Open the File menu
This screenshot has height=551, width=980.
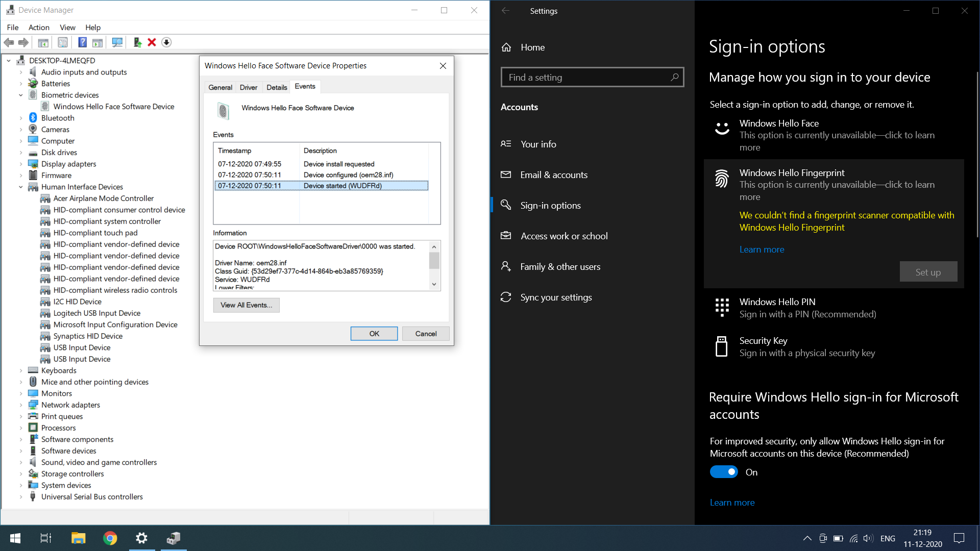click(13, 28)
